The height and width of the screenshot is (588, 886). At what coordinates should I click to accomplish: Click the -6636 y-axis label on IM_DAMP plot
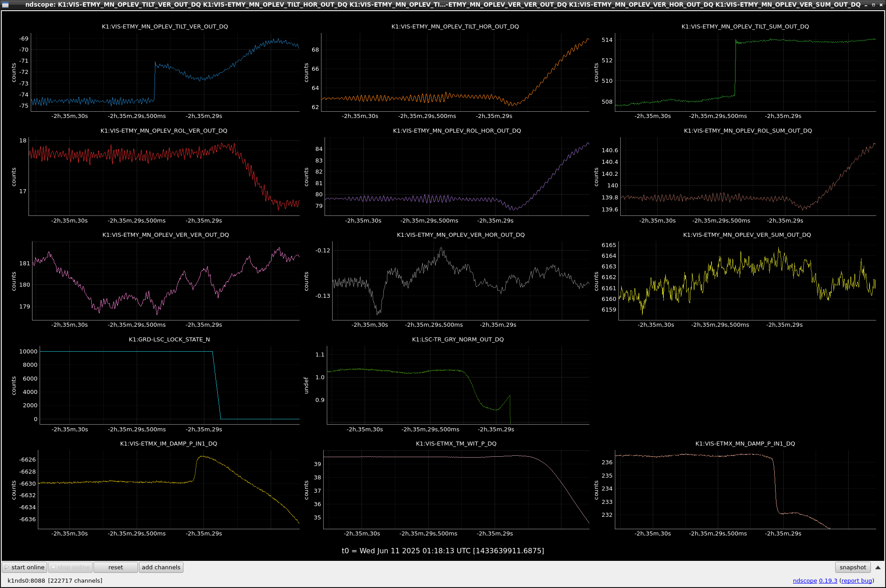(x=27, y=519)
